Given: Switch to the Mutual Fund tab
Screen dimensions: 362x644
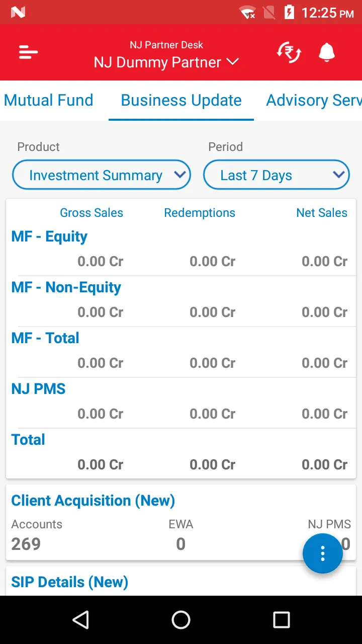Looking at the screenshot, I should tap(49, 100).
